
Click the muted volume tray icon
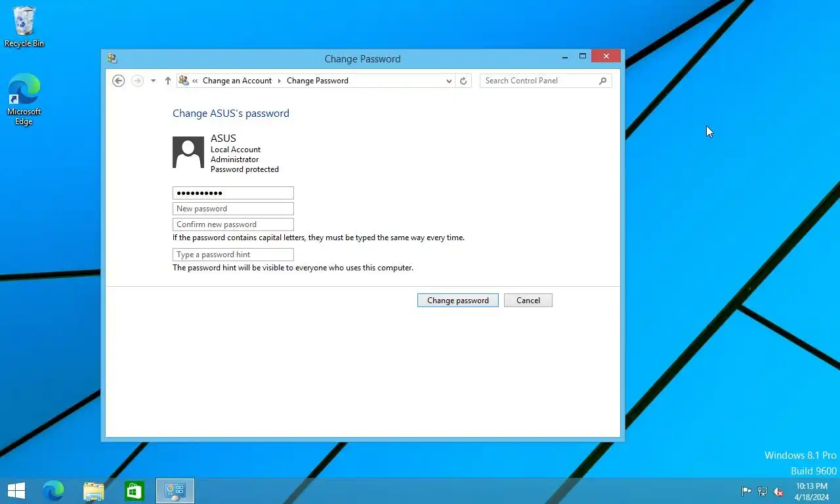pyautogui.click(x=778, y=492)
